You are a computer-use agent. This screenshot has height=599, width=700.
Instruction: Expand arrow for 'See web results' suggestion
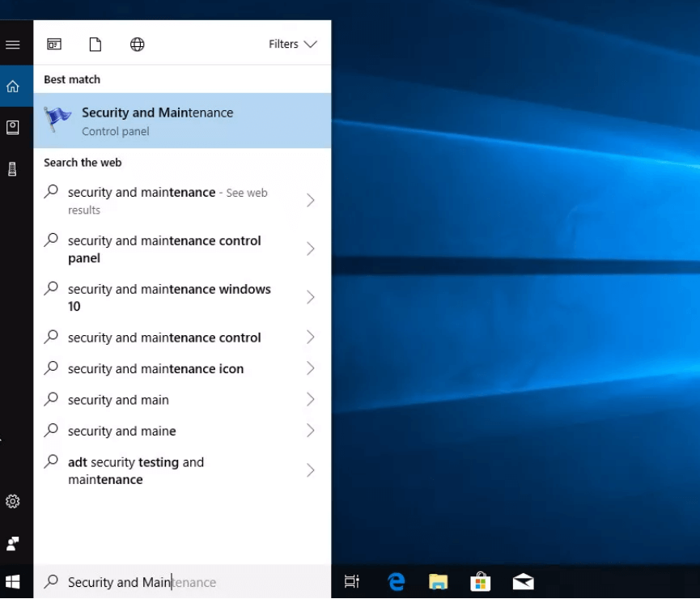tap(310, 200)
